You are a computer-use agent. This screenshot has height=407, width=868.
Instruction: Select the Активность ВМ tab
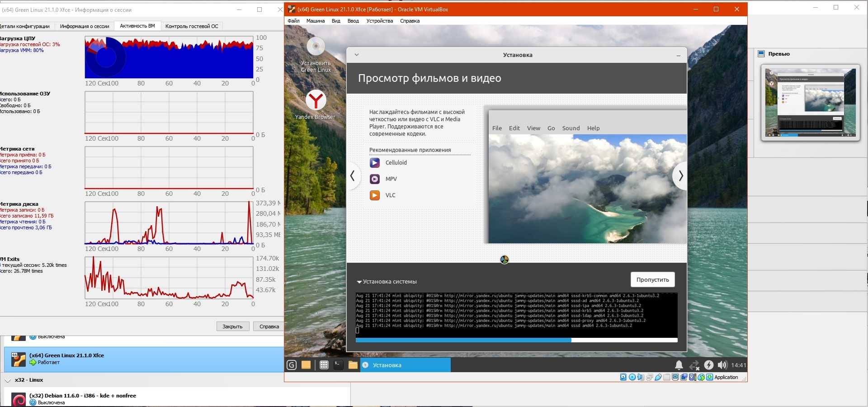137,26
